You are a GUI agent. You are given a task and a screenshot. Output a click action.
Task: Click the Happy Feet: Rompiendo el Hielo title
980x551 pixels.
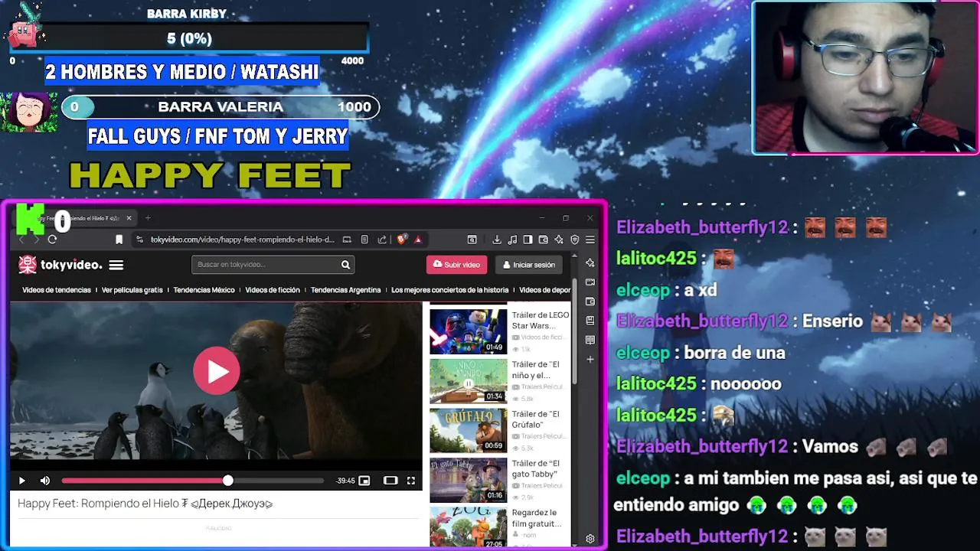pos(145,504)
